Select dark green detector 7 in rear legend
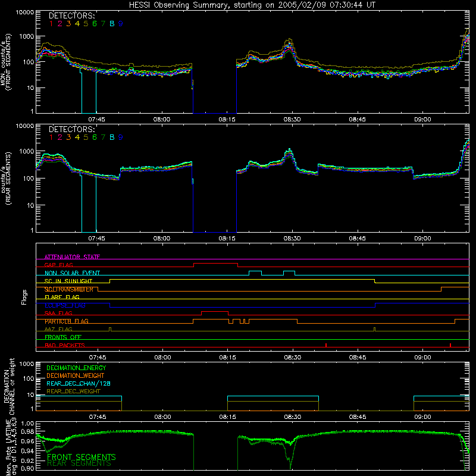The height and width of the screenshot is (476, 476). [x=103, y=137]
